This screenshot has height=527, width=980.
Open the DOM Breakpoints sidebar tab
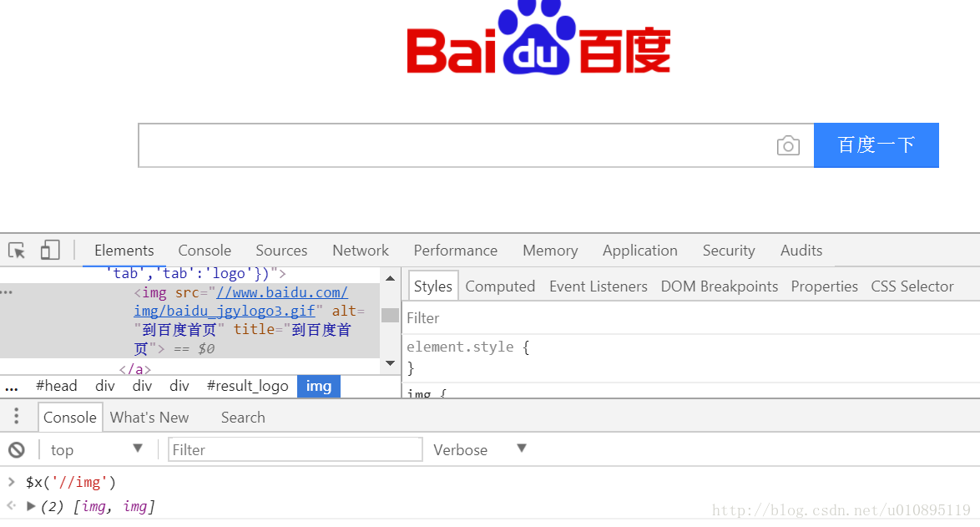click(x=720, y=286)
